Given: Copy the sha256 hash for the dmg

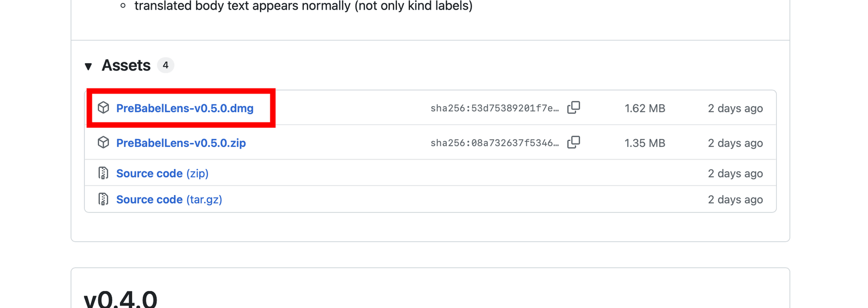Looking at the screenshot, I should click(573, 108).
